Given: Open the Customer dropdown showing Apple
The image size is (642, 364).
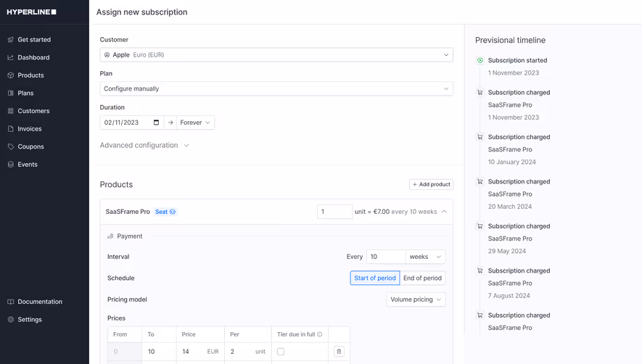Looking at the screenshot, I should pyautogui.click(x=276, y=55).
